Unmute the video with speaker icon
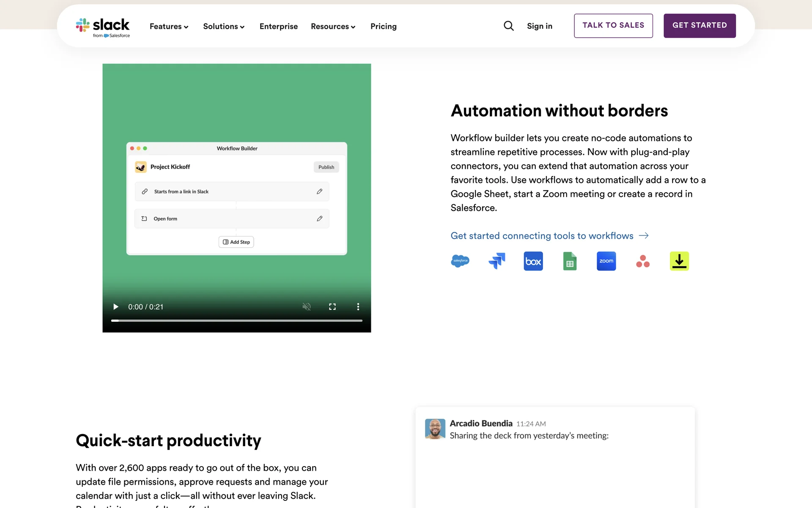The image size is (812, 508). [x=307, y=306]
